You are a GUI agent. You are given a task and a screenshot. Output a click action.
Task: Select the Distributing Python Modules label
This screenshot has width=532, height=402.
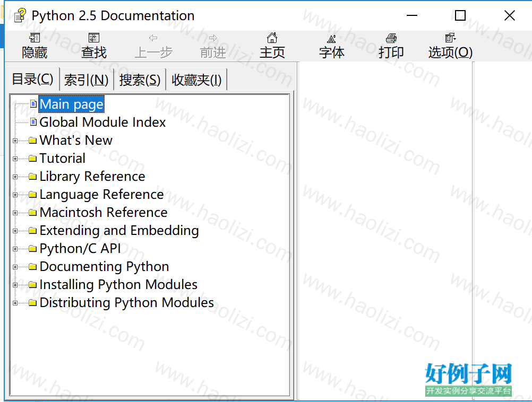click(x=126, y=302)
